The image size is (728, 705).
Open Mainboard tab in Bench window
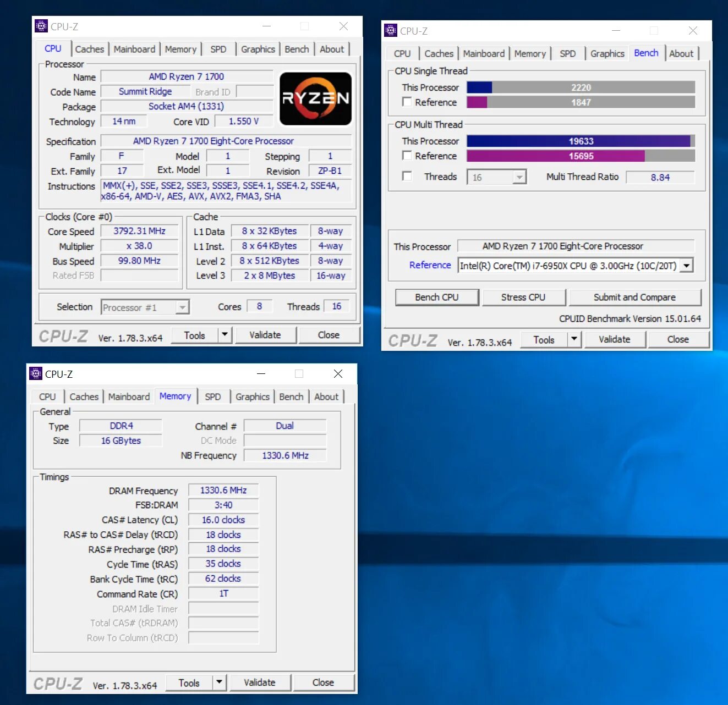pyautogui.click(x=484, y=53)
